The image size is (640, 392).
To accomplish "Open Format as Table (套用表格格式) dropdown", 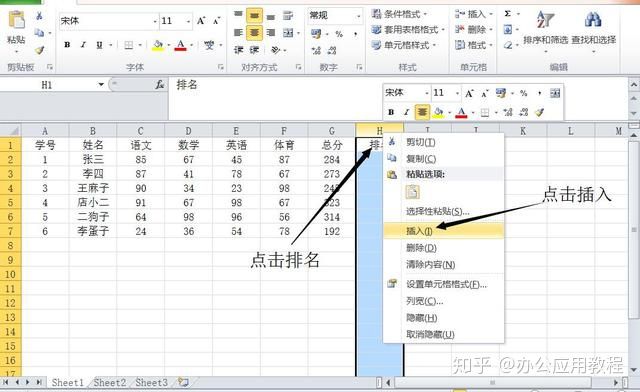I will [408, 30].
